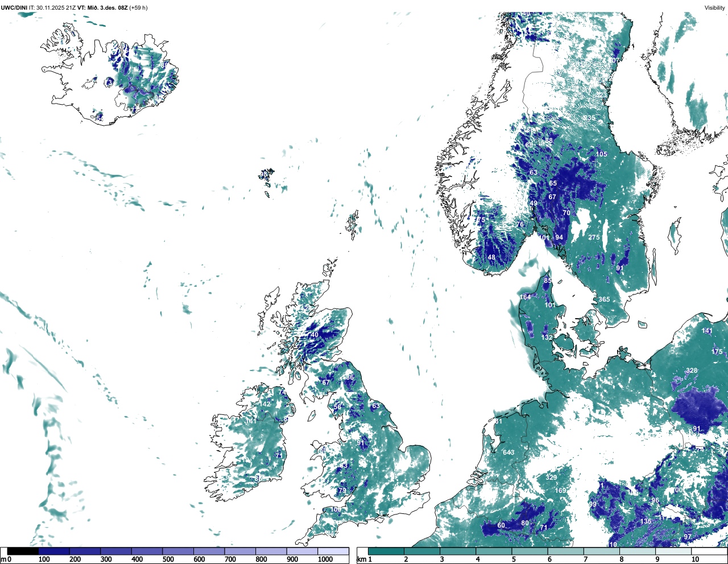The height and width of the screenshot is (564, 728).
Task: Click the '132' value over southern Denmark
Action: (547, 337)
